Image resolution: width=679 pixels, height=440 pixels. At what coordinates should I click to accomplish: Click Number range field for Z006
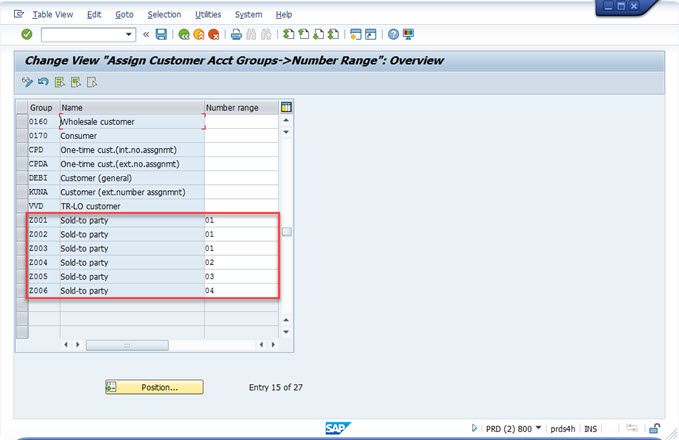241,291
